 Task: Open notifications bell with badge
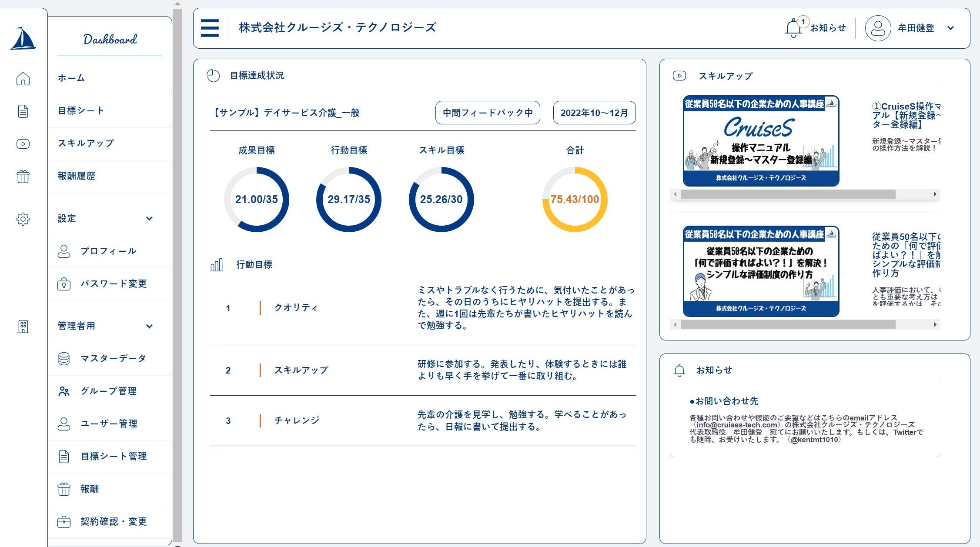click(793, 28)
